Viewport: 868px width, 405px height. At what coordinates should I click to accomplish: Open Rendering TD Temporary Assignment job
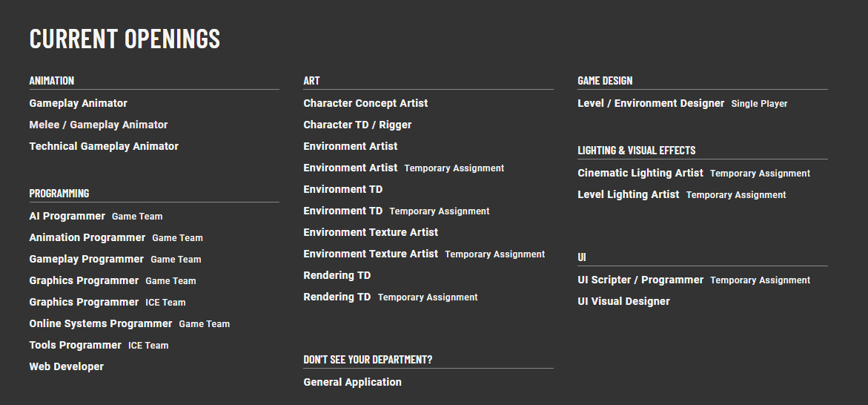(391, 297)
